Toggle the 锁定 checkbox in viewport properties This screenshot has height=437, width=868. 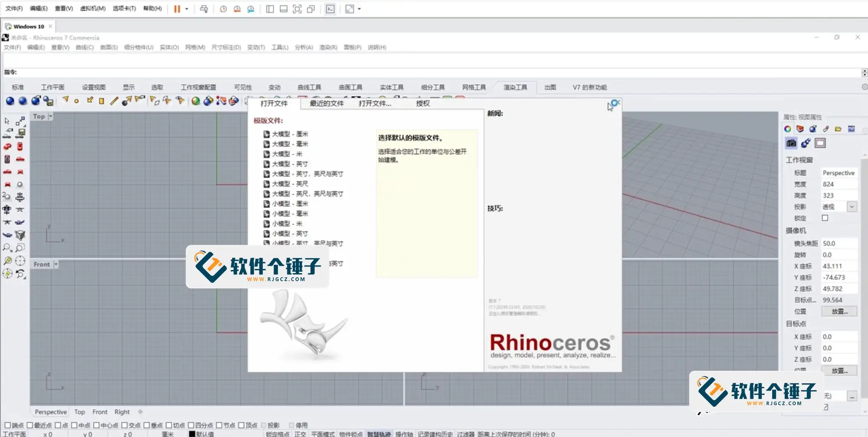[x=825, y=218]
